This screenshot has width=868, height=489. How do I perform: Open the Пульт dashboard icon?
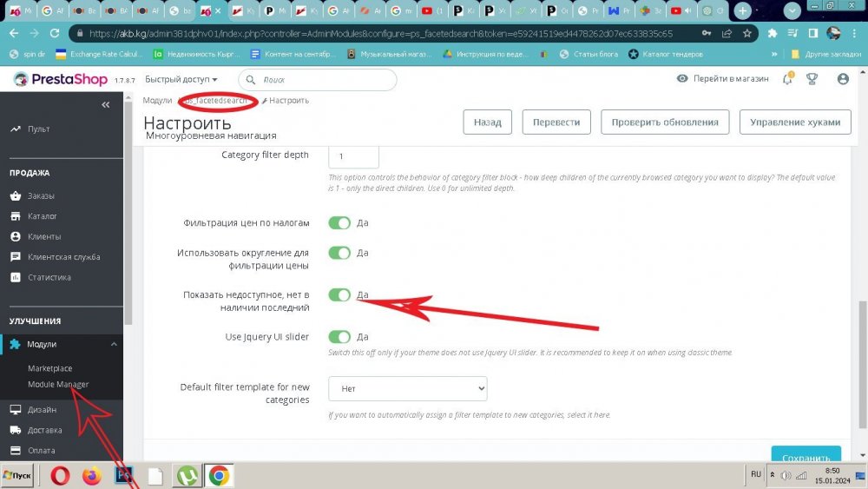16,129
